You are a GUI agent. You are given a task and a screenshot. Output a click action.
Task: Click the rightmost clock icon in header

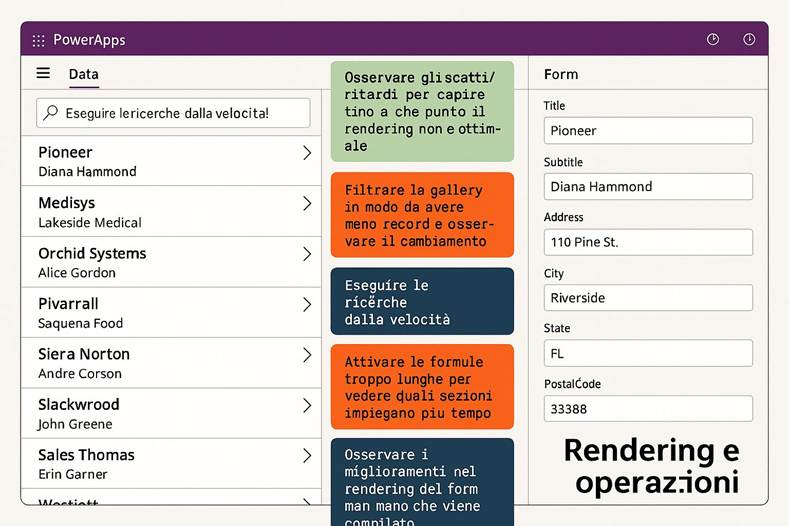click(749, 40)
